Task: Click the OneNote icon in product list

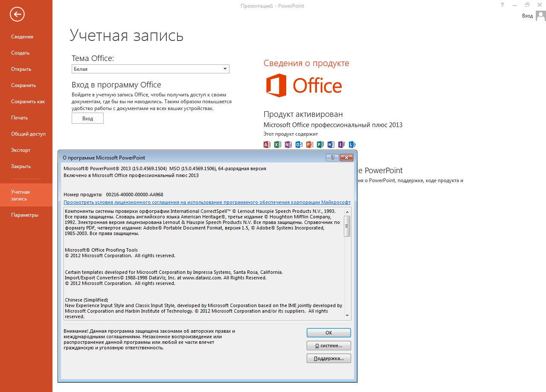Action: (288, 145)
